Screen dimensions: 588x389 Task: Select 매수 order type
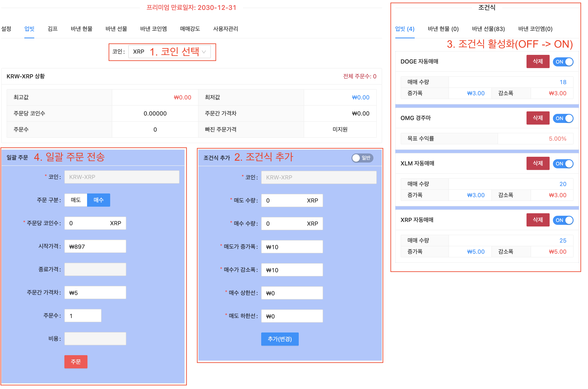pos(98,200)
